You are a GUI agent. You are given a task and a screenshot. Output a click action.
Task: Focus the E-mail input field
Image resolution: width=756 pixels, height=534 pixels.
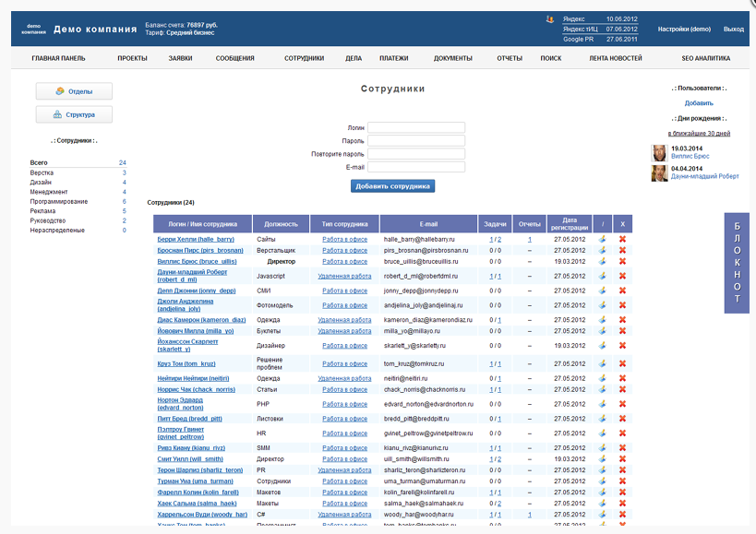click(416, 167)
